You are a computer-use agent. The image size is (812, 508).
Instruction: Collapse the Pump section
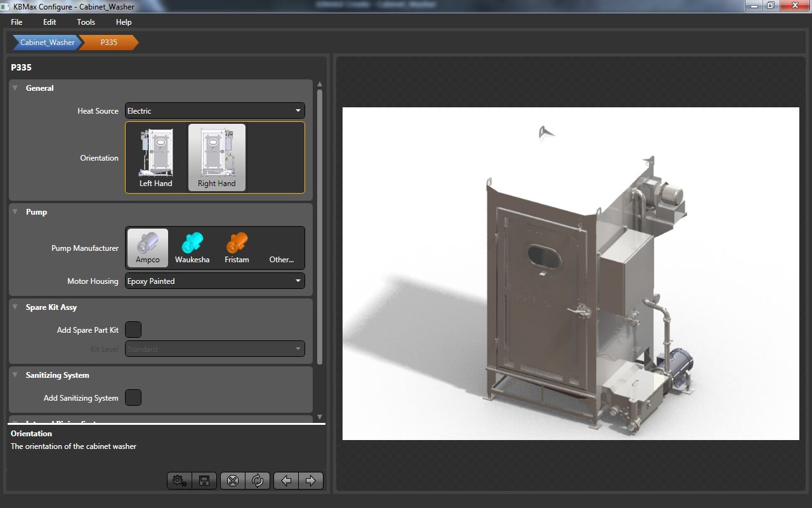15,212
